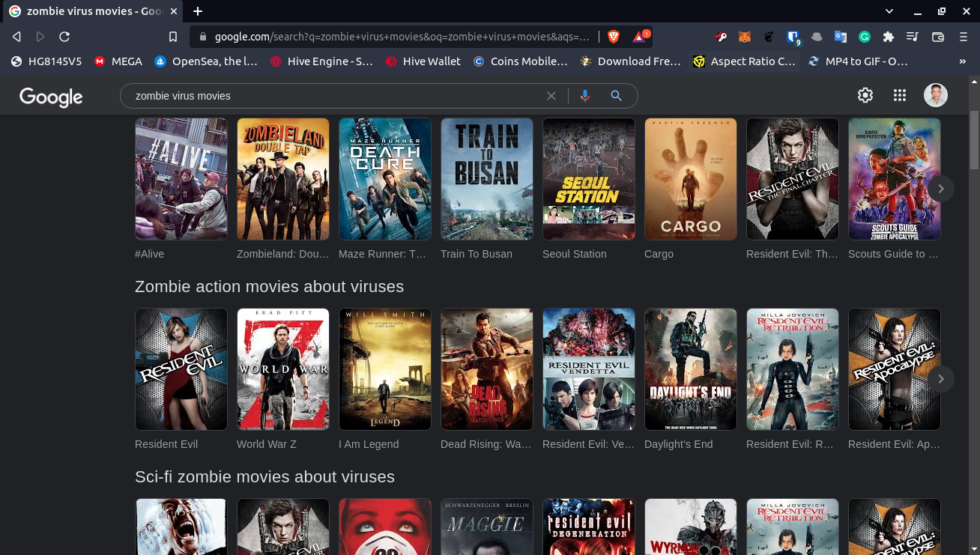Click the forward navigation arrow
The height and width of the screenshot is (555, 980).
[40, 37]
